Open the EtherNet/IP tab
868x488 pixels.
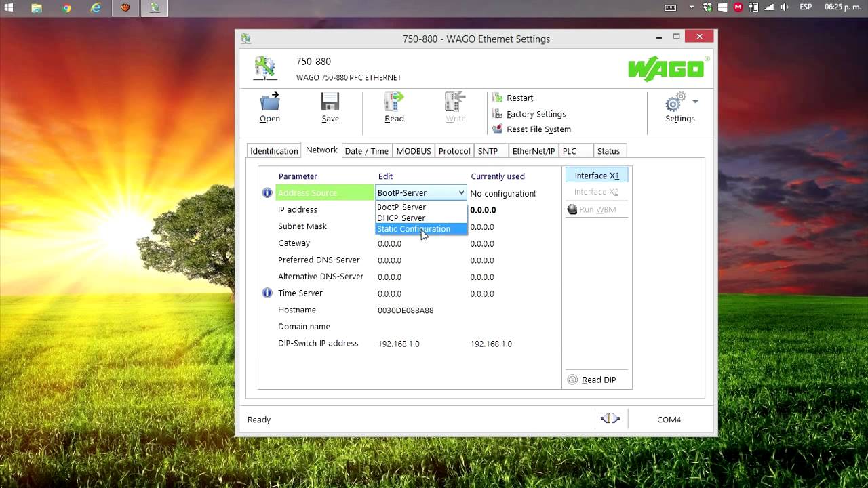pyautogui.click(x=534, y=151)
